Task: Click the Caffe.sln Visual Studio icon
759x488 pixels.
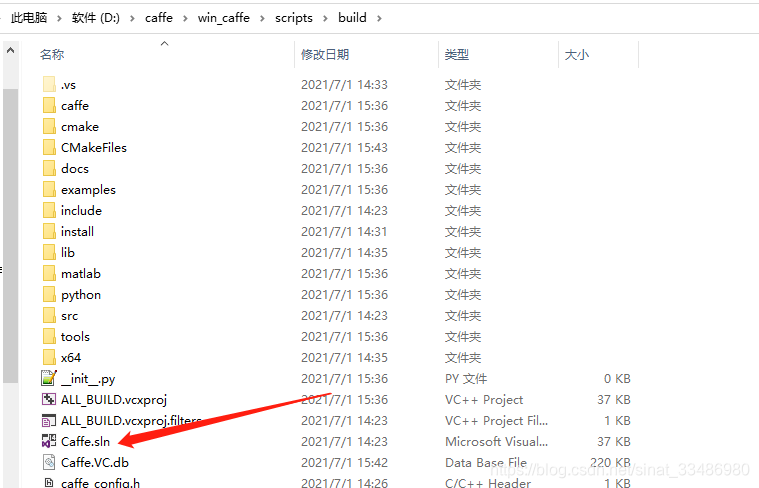Action: tap(49, 441)
